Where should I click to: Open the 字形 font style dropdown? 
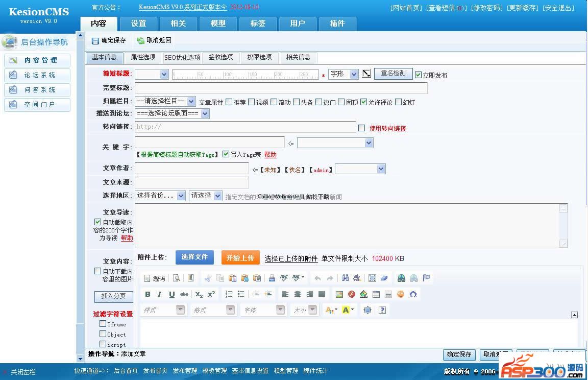click(344, 74)
